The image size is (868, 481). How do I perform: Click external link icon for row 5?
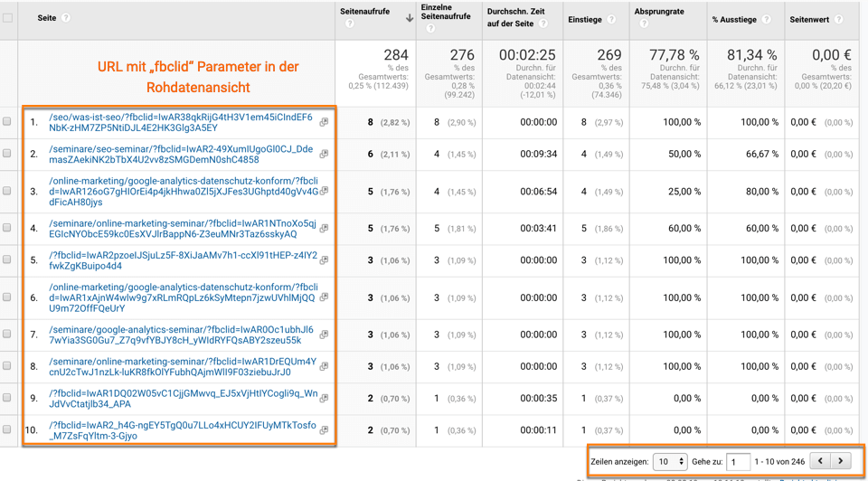(x=324, y=260)
